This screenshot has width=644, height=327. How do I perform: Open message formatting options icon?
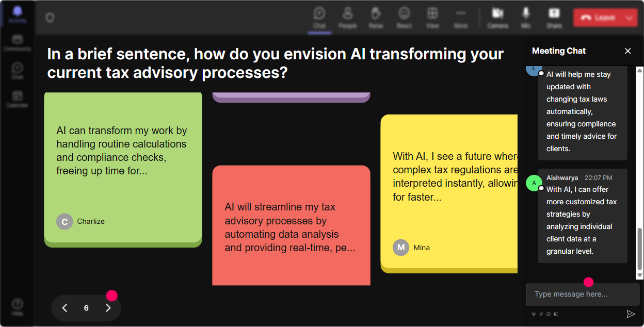click(534, 314)
